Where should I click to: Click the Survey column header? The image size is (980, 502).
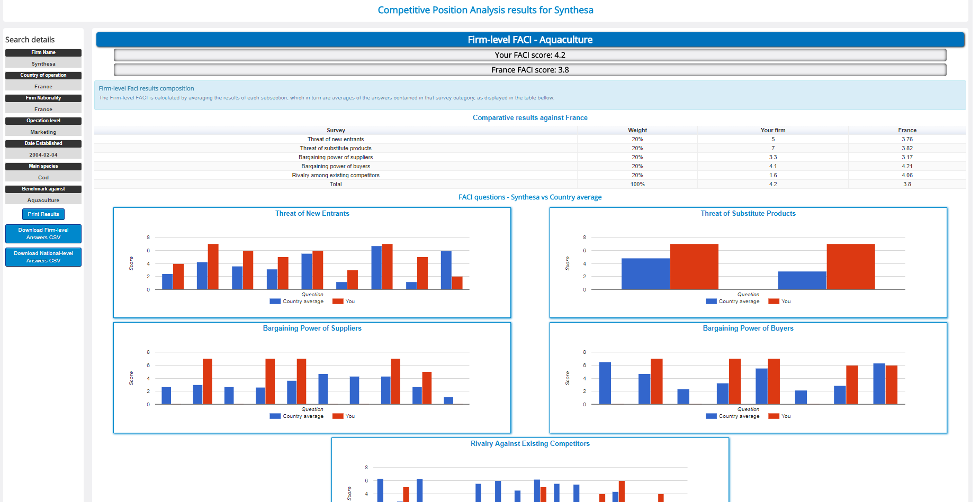coord(336,130)
